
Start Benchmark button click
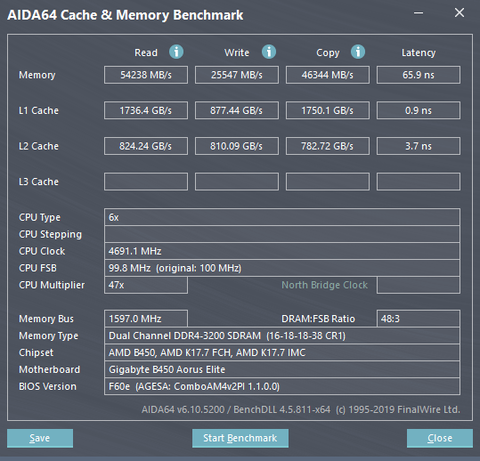[240, 438]
